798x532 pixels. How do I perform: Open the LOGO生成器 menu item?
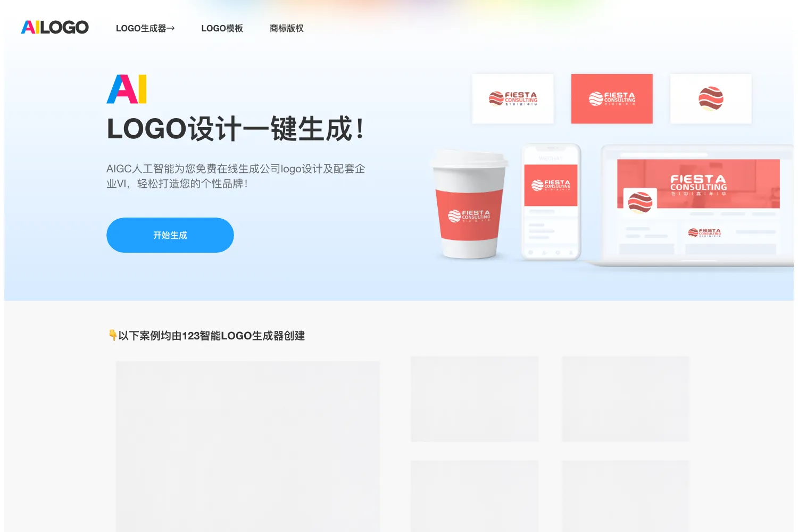(145, 28)
